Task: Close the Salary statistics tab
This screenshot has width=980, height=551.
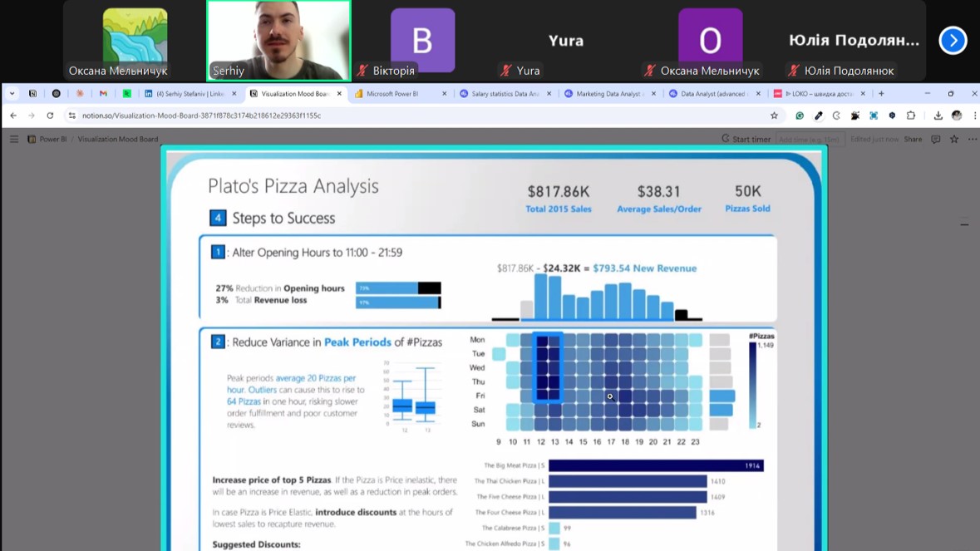Action: [549, 94]
